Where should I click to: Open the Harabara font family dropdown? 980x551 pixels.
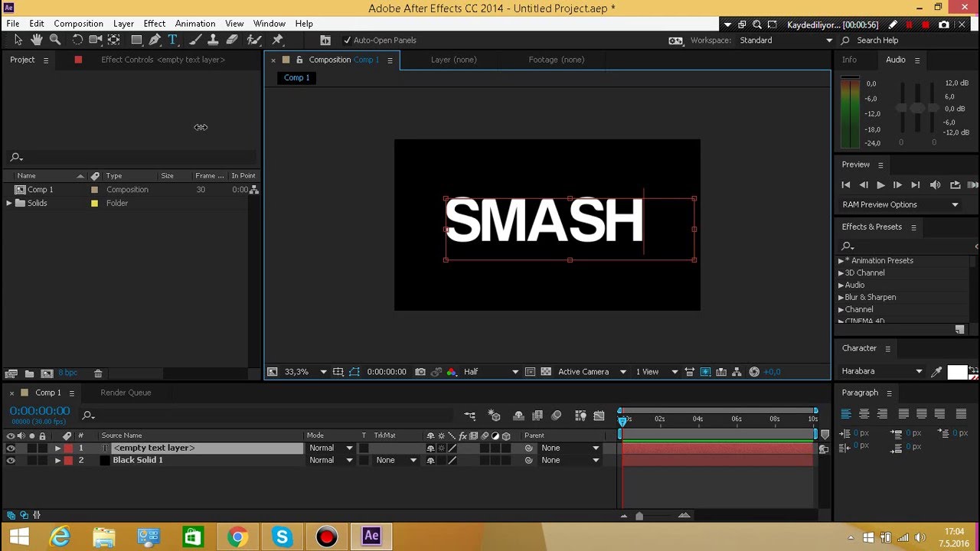coord(883,371)
